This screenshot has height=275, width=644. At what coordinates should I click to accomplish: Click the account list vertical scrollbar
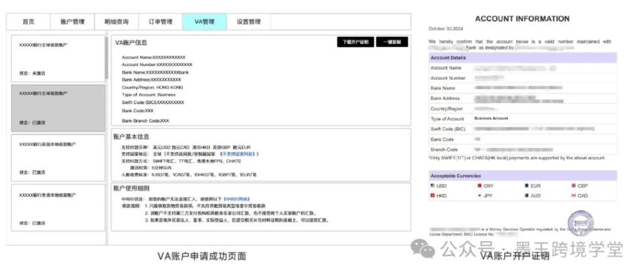[106, 57]
